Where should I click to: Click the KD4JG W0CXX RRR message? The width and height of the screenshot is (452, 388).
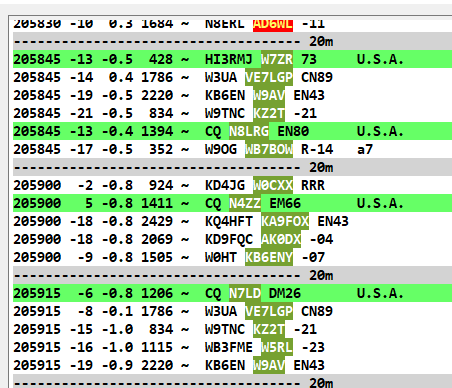point(232,185)
